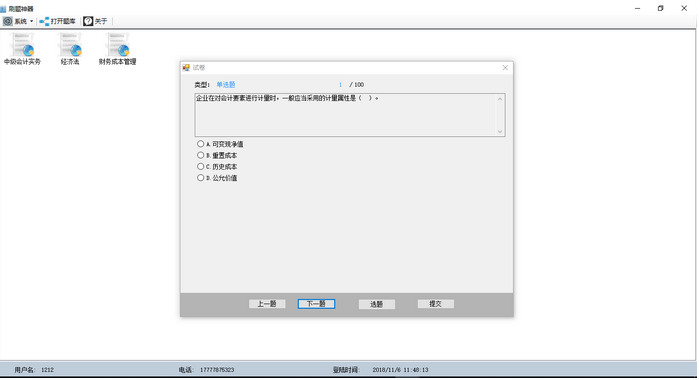
Task: Select answer B. 重置成本
Action: (x=217, y=155)
